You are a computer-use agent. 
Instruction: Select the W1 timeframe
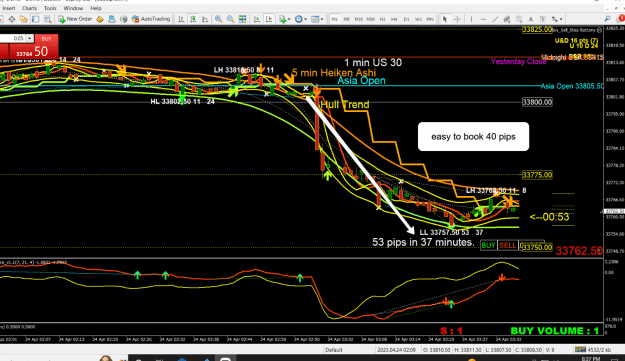point(418,19)
